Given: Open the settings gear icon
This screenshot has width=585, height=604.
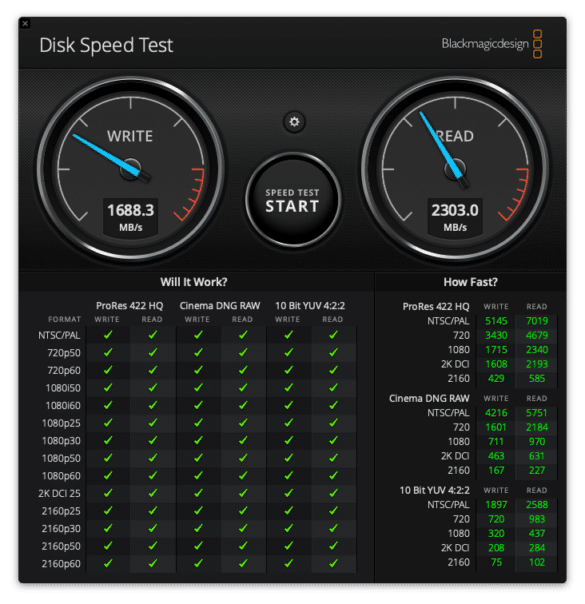Looking at the screenshot, I should (x=294, y=122).
